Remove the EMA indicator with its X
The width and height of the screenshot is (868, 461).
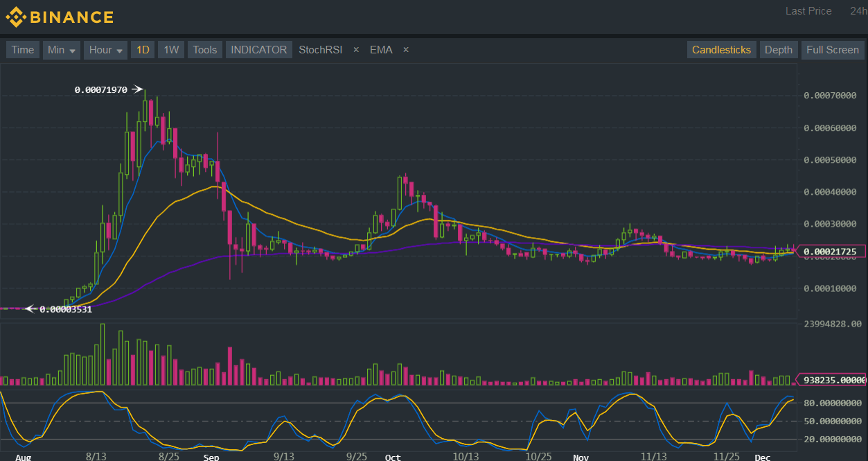406,50
